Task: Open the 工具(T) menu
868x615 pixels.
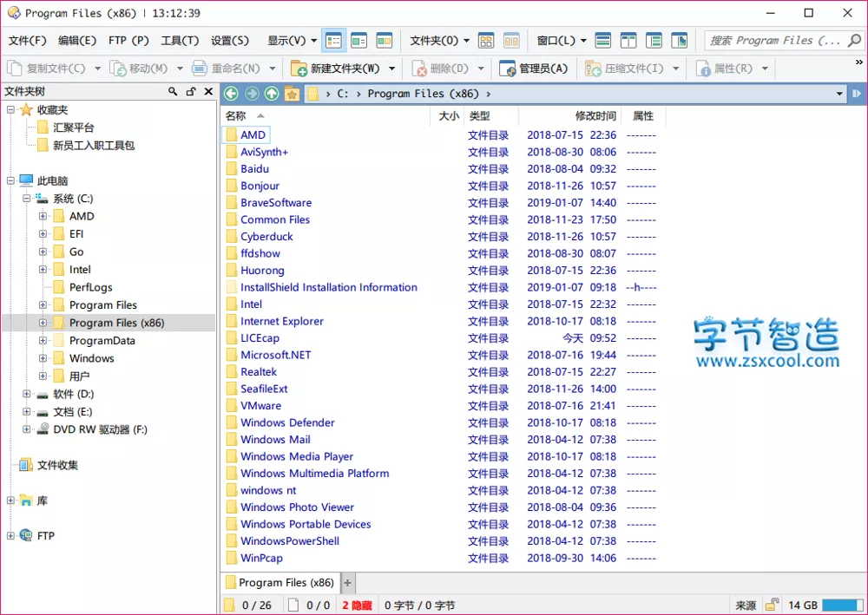Action: point(180,41)
